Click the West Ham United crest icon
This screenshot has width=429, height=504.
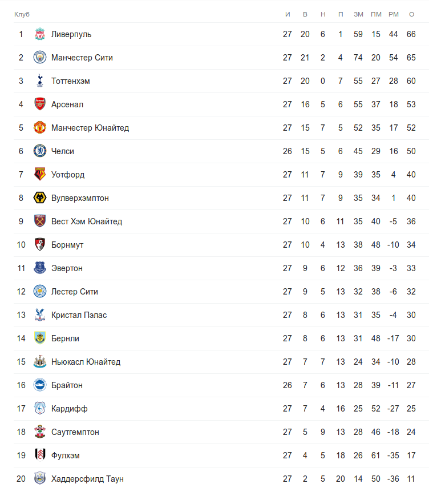(39, 221)
